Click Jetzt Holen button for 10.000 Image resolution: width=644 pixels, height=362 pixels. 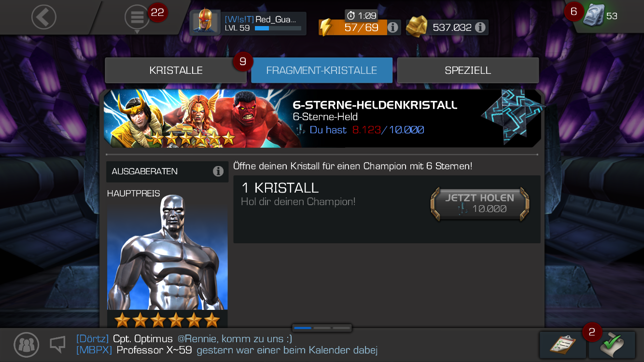tap(480, 204)
